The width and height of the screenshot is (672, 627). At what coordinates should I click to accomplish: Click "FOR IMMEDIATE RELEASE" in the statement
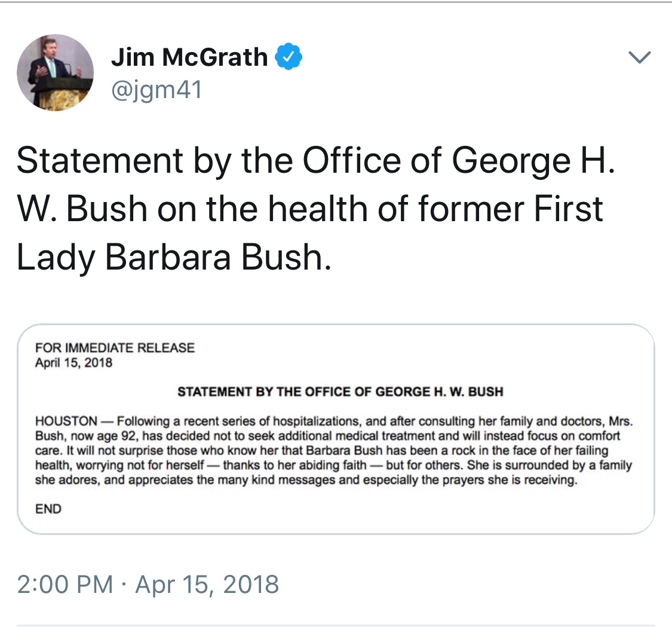pos(115,348)
